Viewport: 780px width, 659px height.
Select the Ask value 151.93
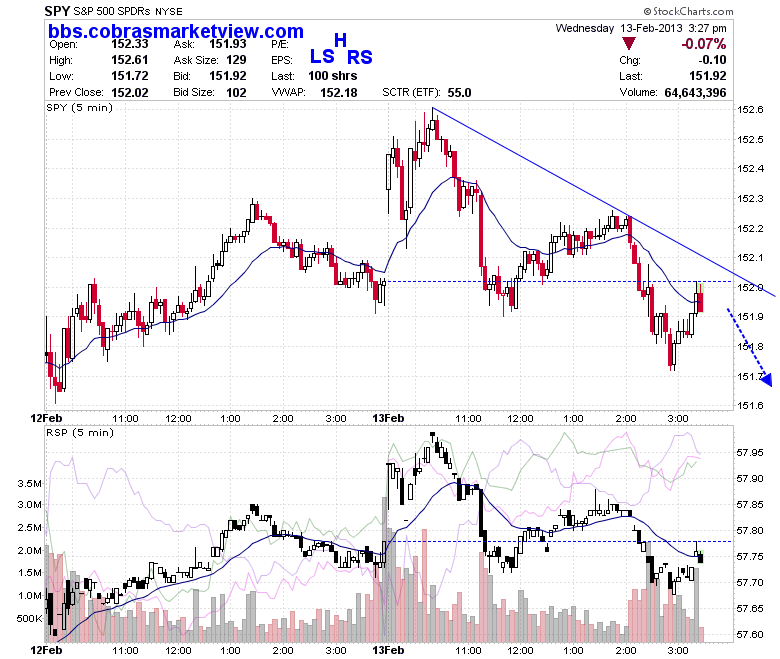[227, 44]
